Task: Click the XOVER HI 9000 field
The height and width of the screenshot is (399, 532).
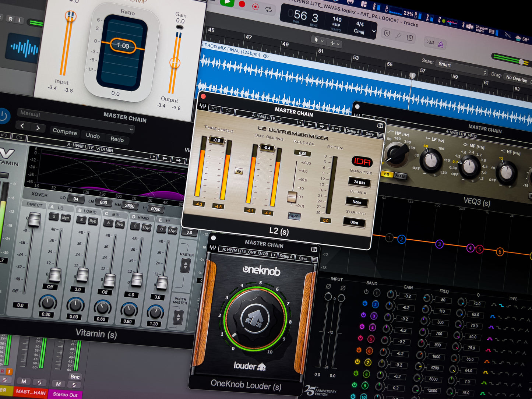Action: click(x=156, y=209)
